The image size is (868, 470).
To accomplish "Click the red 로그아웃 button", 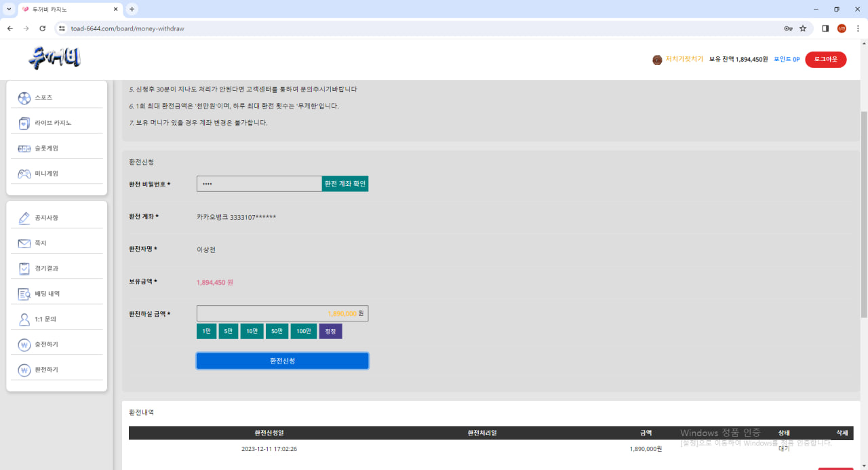I will pos(825,60).
